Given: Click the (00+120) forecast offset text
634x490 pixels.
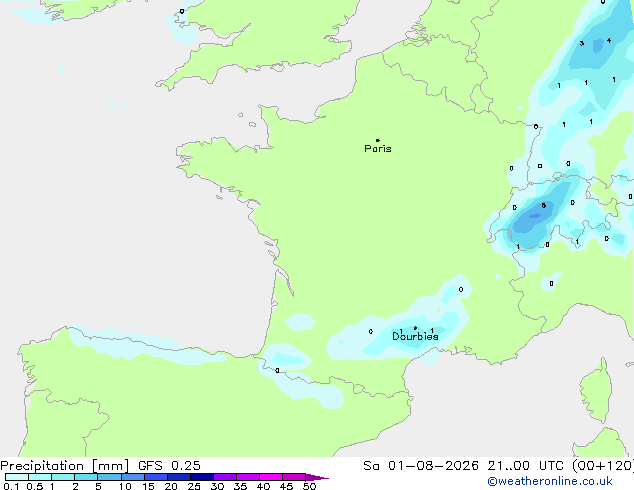Looking at the screenshot, I should [x=603, y=466].
